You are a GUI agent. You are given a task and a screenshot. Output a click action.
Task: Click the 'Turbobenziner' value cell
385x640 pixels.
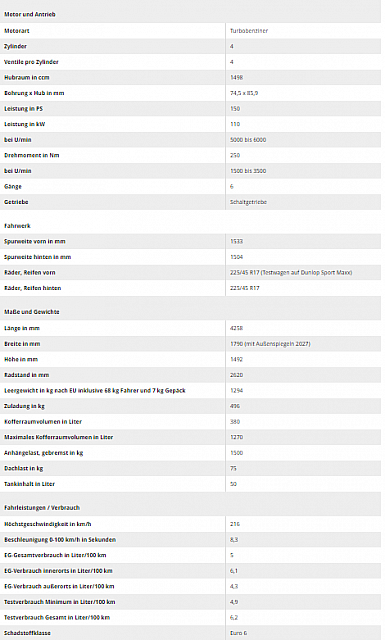[249, 31]
